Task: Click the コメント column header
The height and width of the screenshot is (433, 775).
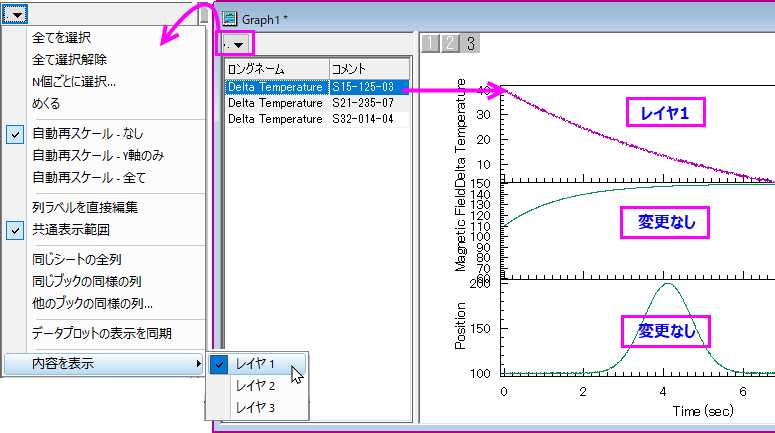Action: pyautogui.click(x=369, y=69)
